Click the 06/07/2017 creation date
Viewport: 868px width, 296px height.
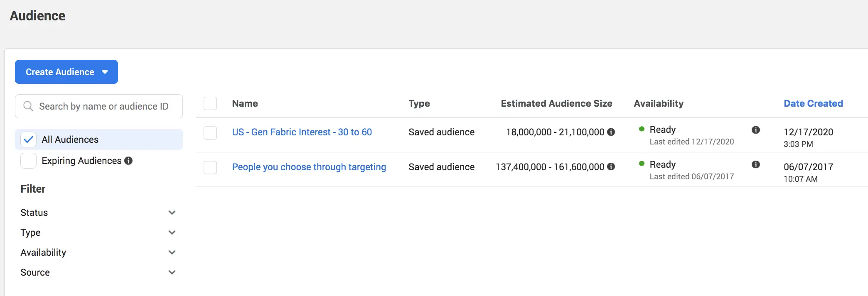(808, 167)
